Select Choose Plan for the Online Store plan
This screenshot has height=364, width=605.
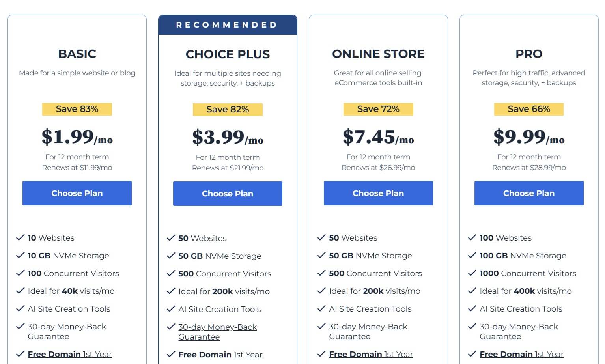coord(378,193)
